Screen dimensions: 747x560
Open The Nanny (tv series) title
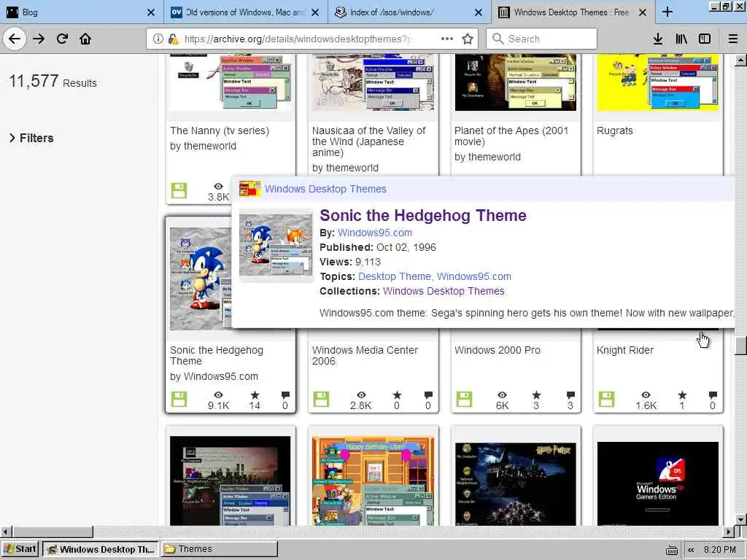(x=220, y=131)
